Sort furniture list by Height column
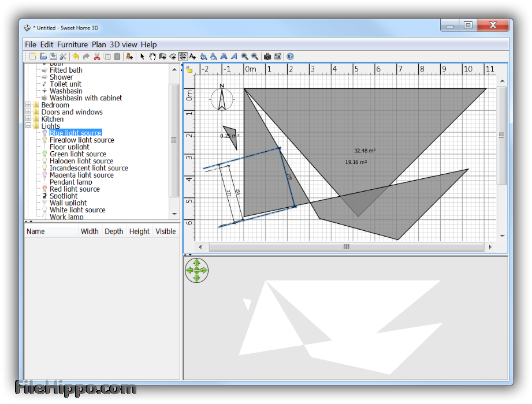 [x=139, y=231]
